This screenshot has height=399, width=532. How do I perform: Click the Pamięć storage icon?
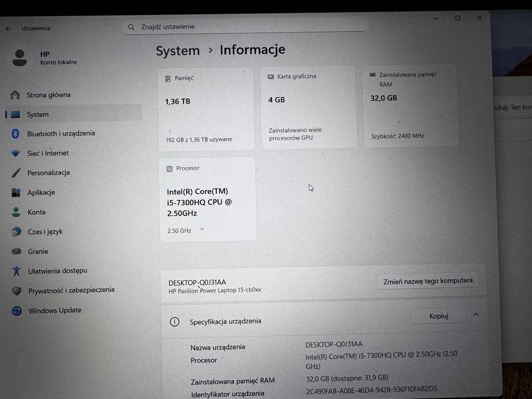tap(168, 79)
